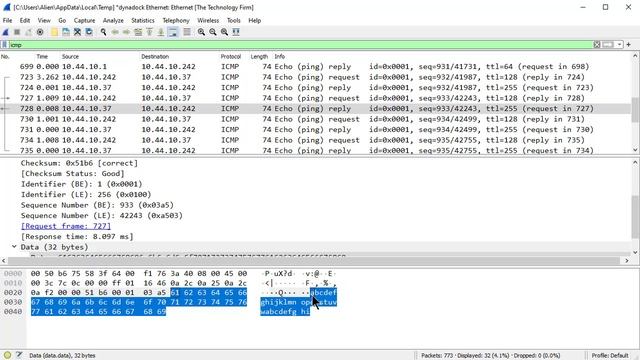Viewport: 640px width, 360px height.
Task: Save this capture file
Action: [x=66, y=32]
